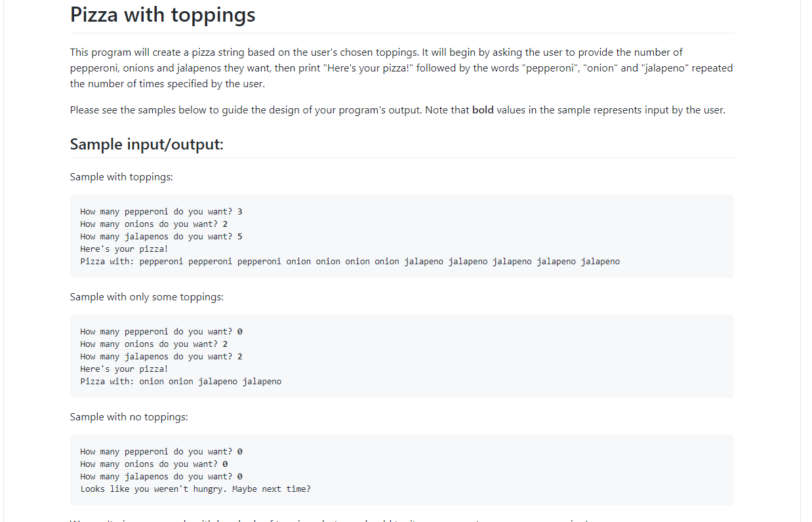This screenshot has width=812, height=522.
Task: Click inside the second sample code block
Action: (401, 356)
